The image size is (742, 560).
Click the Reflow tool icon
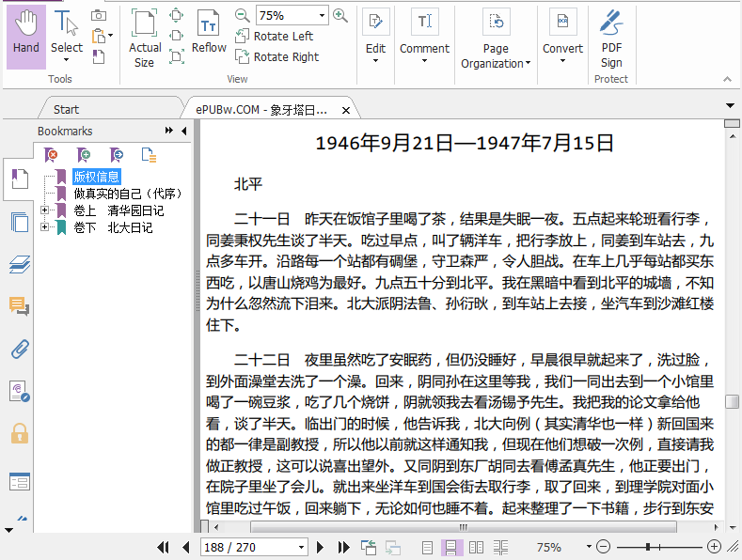point(209,32)
